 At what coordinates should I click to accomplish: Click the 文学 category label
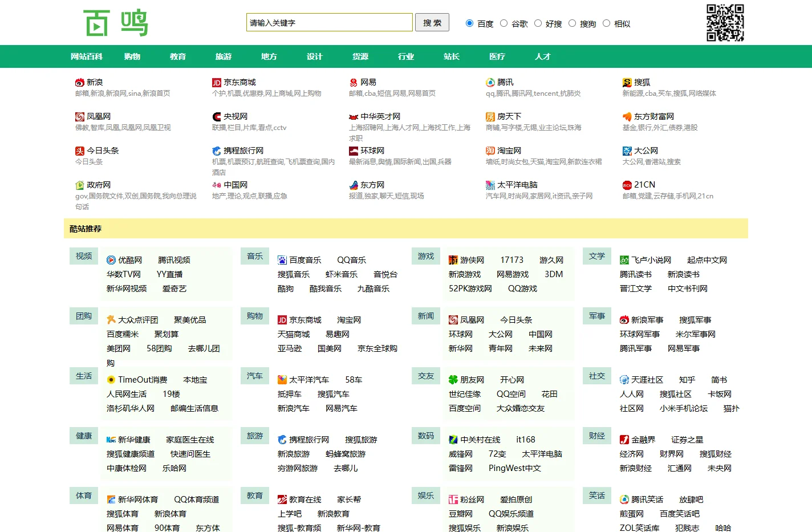click(x=597, y=256)
